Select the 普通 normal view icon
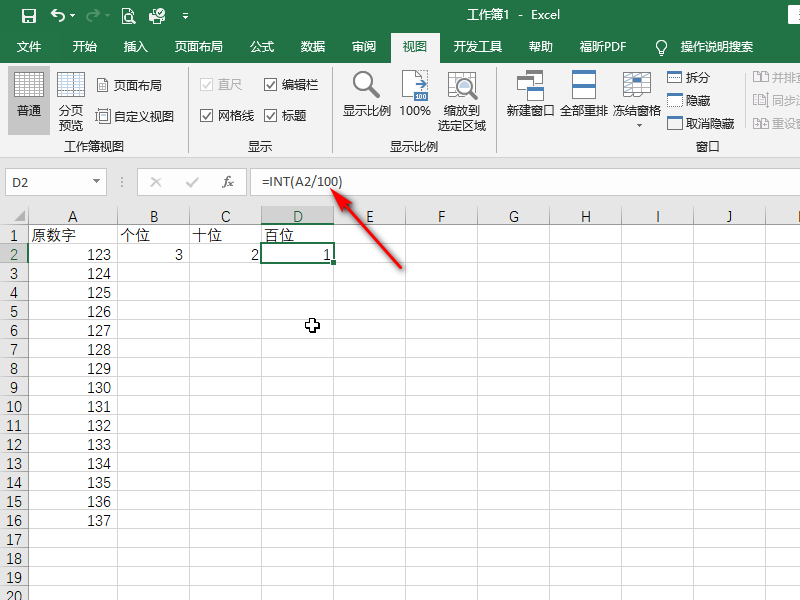 point(29,100)
